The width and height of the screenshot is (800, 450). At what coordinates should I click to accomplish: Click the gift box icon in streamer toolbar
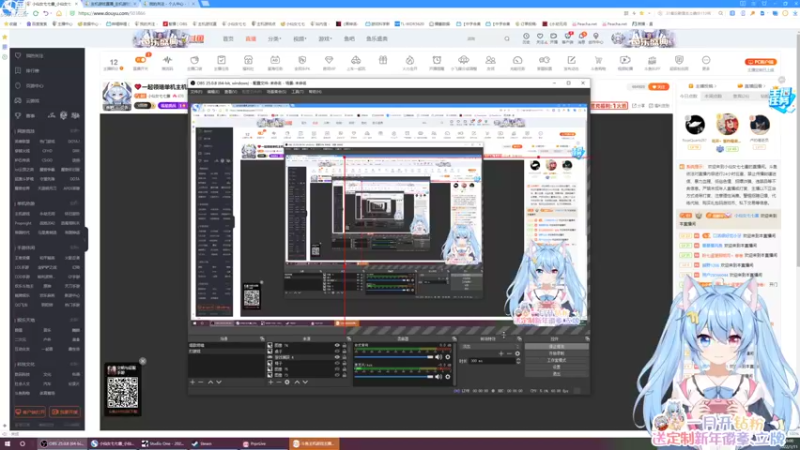383,61
